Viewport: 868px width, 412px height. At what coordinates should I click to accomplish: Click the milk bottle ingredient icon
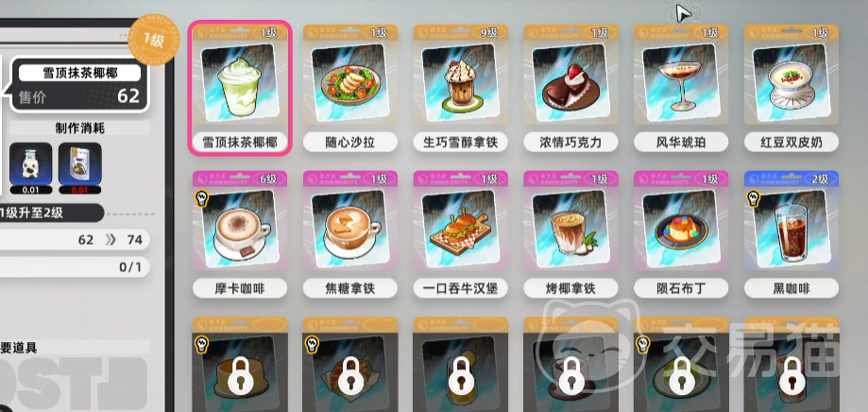click(x=30, y=163)
